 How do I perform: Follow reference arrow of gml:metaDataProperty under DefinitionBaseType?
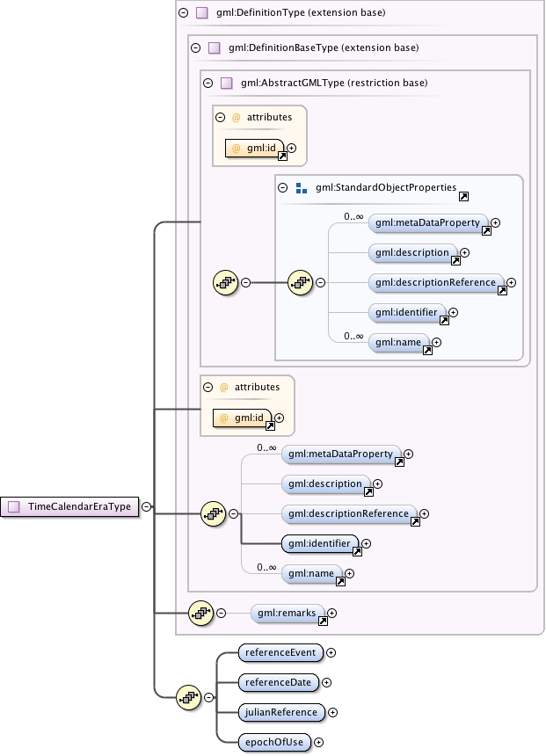[399, 462]
